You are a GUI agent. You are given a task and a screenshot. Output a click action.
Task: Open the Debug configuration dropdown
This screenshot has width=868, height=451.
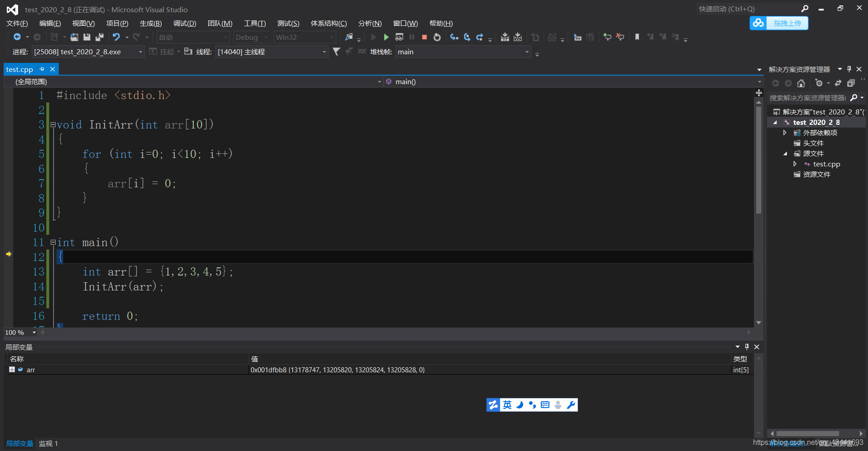(252, 37)
